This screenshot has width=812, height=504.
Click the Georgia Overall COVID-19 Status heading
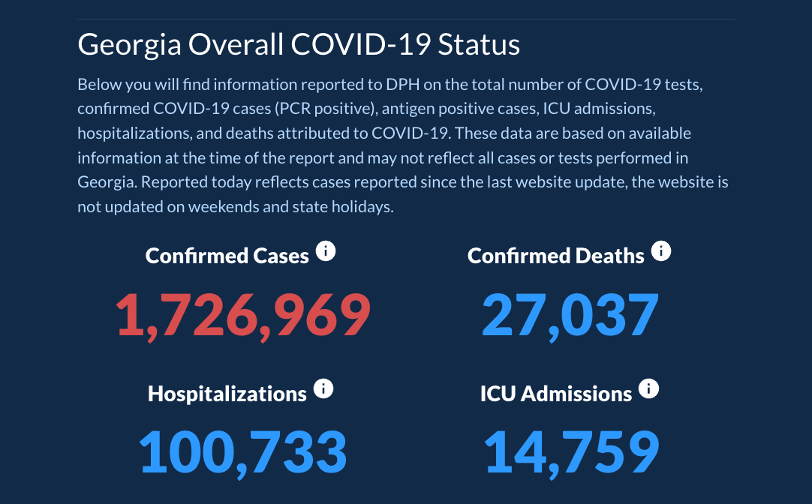pyautogui.click(x=299, y=45)
